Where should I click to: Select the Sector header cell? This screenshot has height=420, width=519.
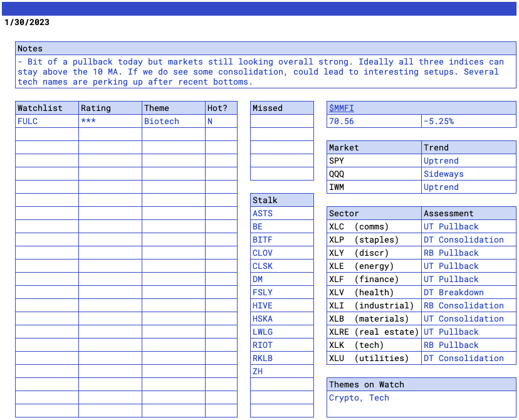[x=374, y=214]
